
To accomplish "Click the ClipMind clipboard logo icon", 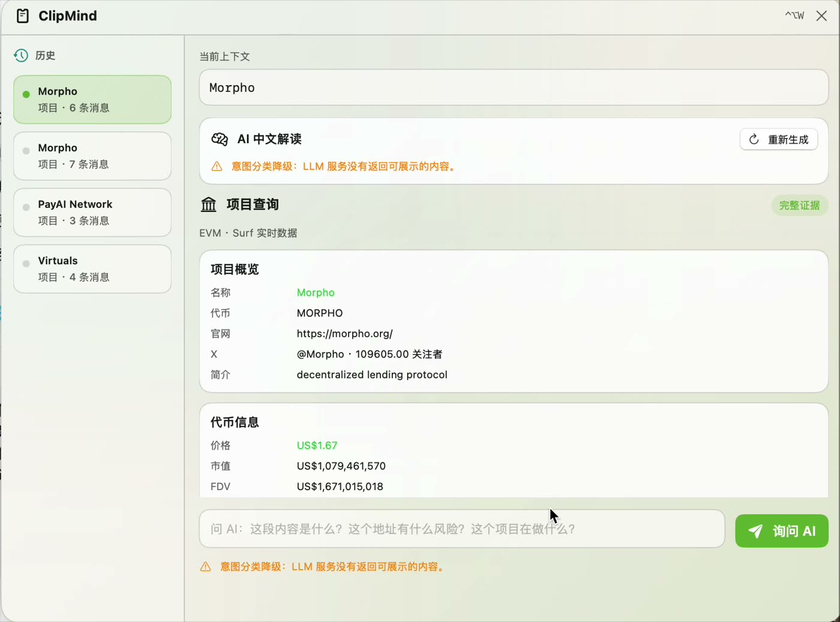I will [x=23, y=16].
